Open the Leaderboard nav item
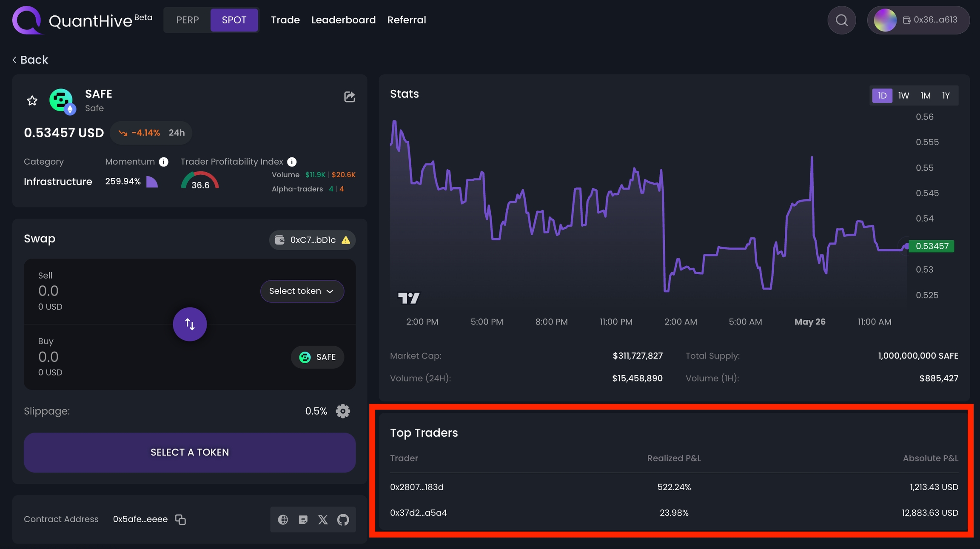This screenshot has width=980, height=549. click(343, 20)
